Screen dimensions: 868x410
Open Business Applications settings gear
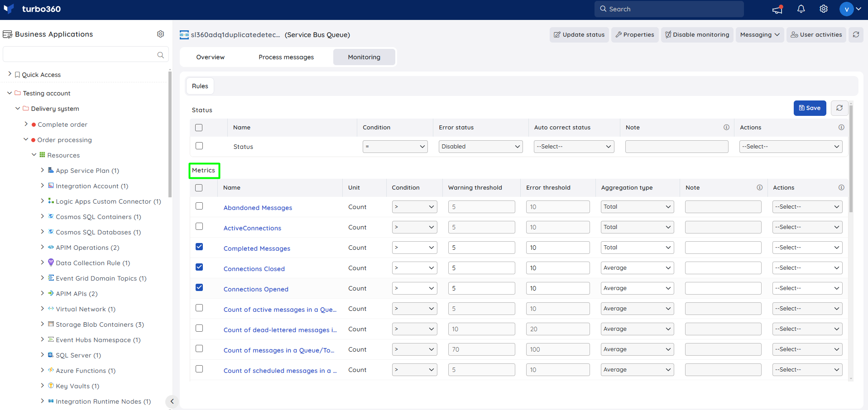point(161,34)
